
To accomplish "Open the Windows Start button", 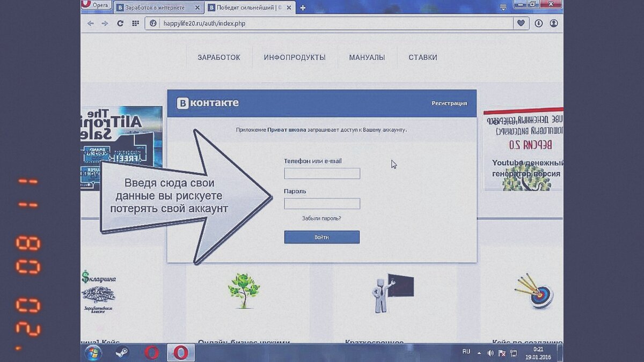I will (x=93, y=352).
